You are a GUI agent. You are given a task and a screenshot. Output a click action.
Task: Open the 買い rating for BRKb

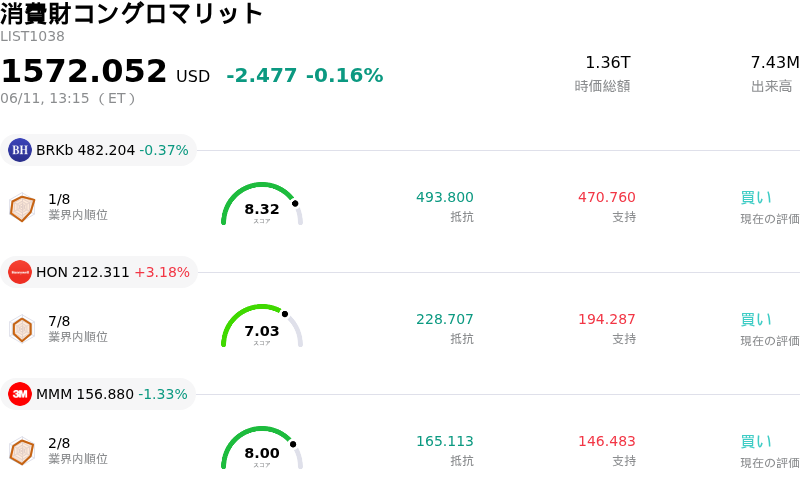click(x=756, y=198)
